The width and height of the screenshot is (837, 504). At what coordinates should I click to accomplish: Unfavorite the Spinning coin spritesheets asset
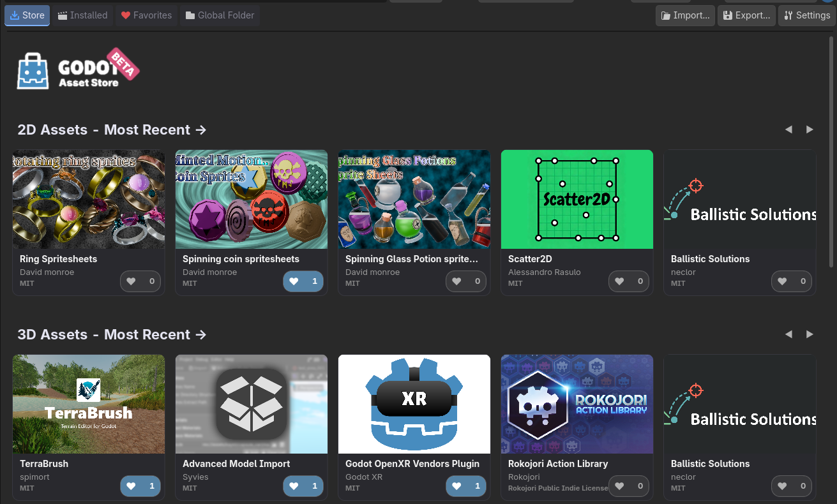[303, 281]
